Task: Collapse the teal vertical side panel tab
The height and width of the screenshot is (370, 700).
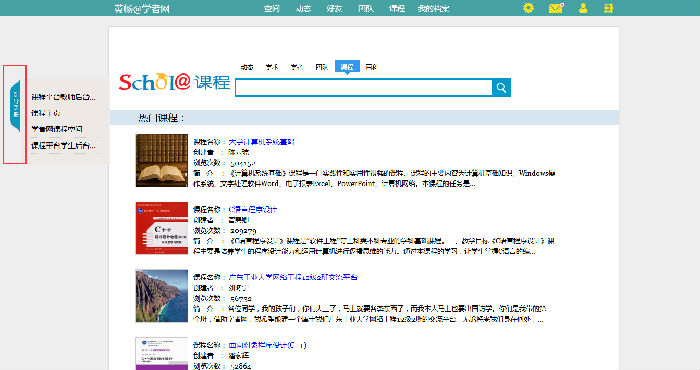Action: [16, 106]
